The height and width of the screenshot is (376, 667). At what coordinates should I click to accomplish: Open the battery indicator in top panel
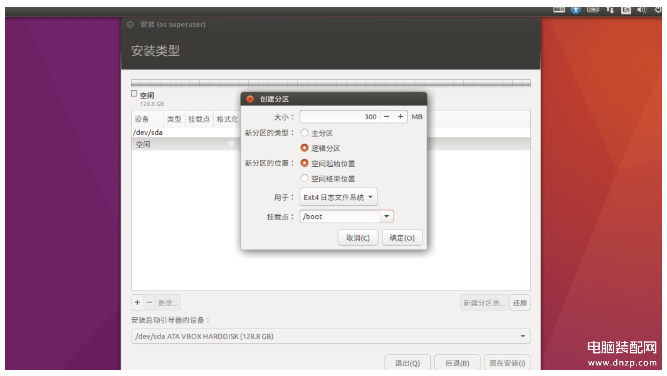coord(593,9)
